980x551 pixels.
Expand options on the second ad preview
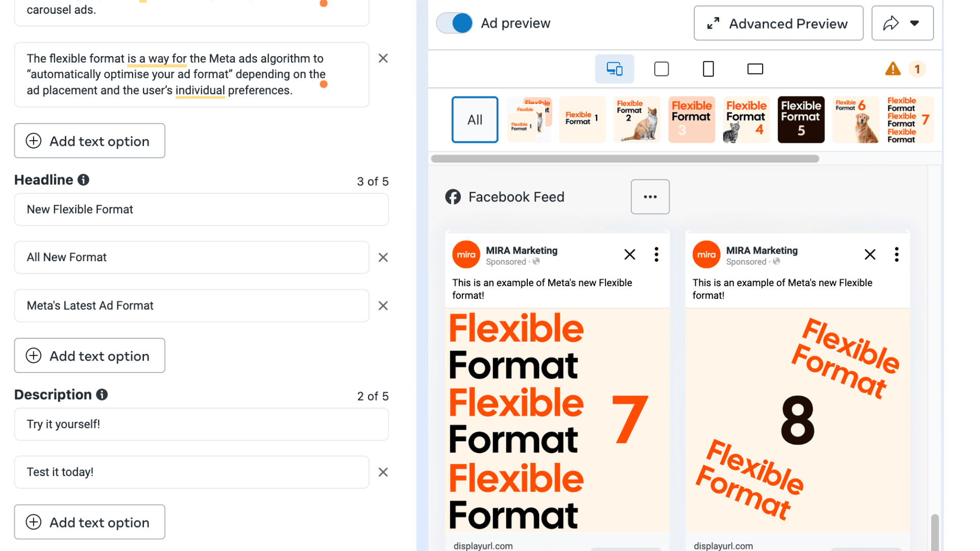(x=896, y=254)
